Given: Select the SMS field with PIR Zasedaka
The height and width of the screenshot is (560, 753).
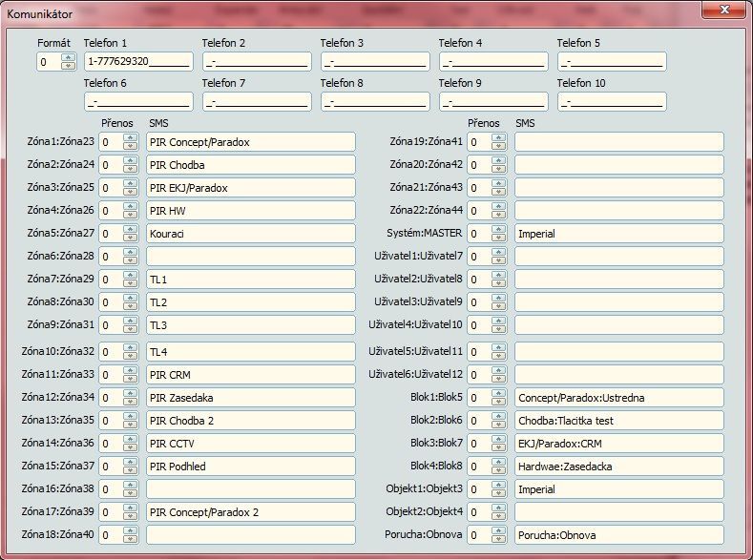Looking at the screenshot, I should tap(250, 398).
